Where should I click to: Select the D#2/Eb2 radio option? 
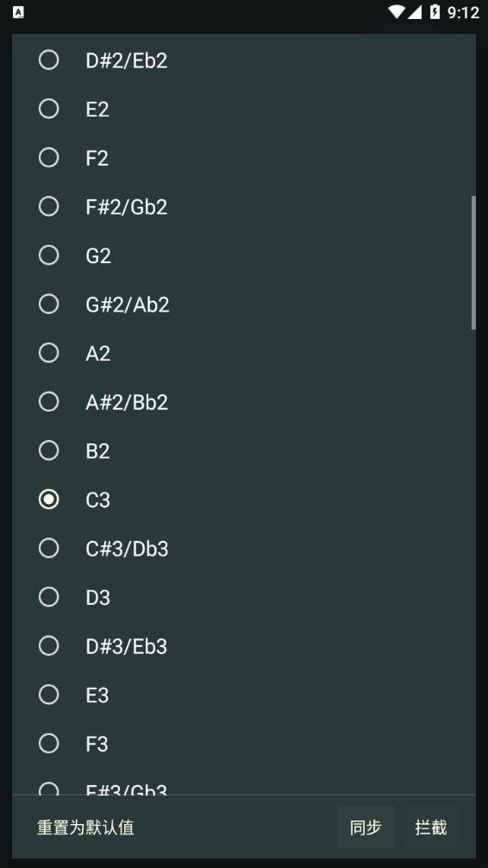[x=243, y=60]
